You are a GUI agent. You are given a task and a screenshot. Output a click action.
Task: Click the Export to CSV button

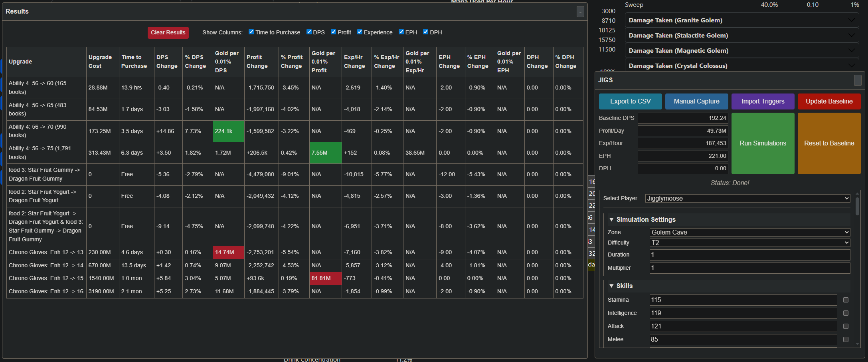(x=630, y=101)
